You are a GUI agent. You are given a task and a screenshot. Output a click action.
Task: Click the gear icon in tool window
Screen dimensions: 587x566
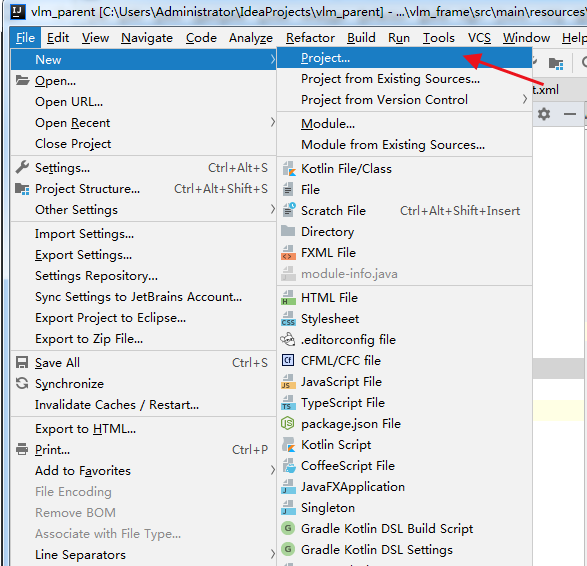coord(544,113)
